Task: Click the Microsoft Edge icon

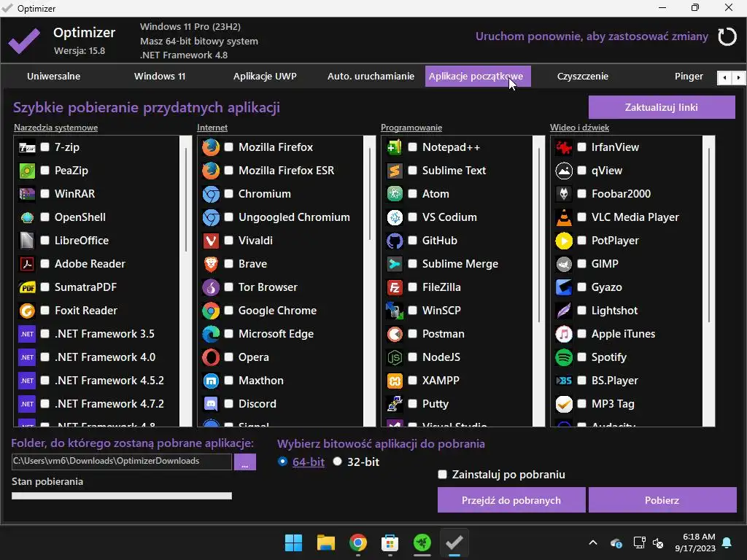Action: [211, 334]
